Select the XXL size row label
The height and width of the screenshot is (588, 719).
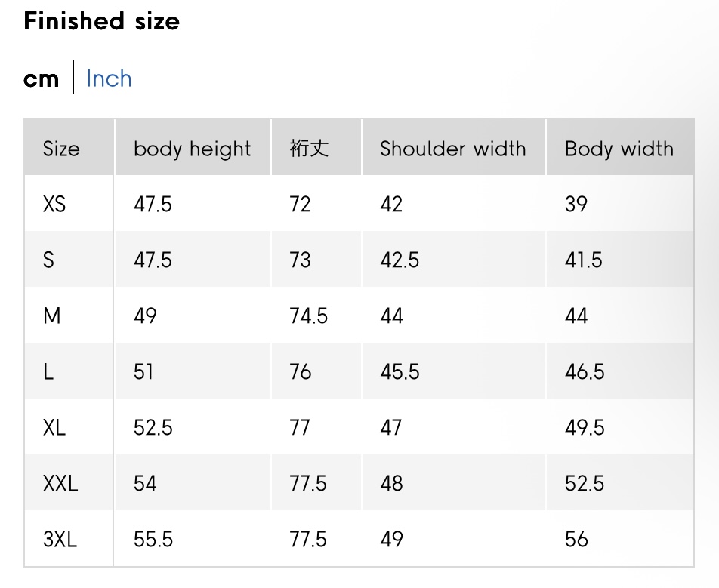[x=60, y=484]
